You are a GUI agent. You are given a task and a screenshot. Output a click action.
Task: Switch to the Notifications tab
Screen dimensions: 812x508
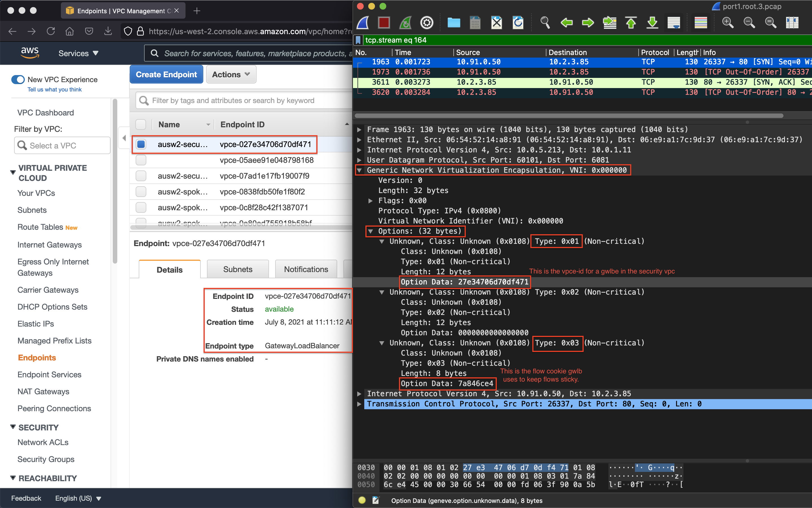(x=306, y=269)
